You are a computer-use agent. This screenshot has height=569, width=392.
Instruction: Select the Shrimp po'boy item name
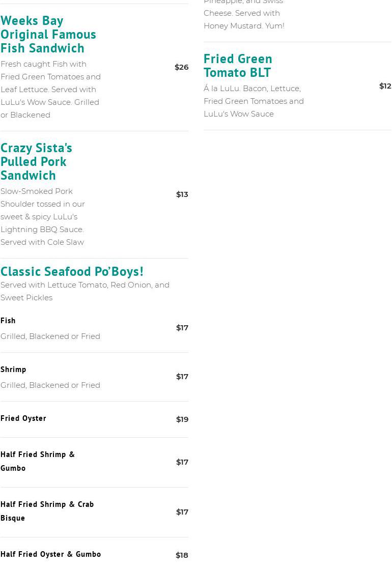tap(13, 369)
